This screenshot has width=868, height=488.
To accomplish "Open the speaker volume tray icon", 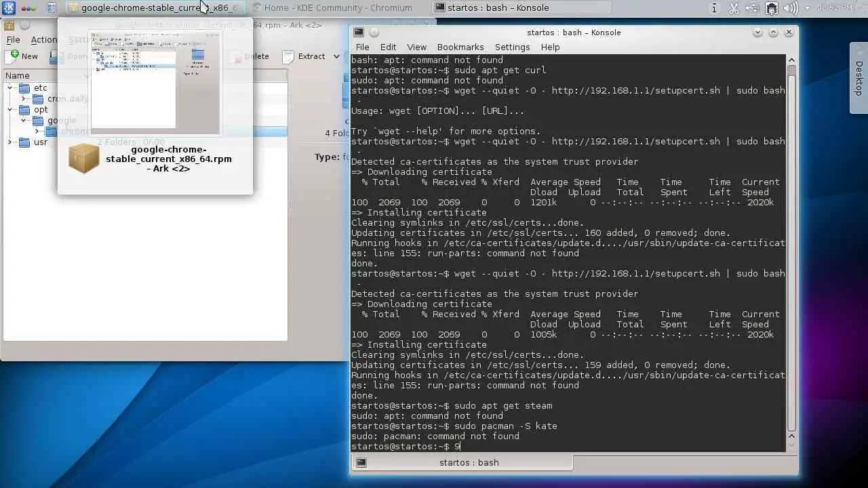I will (x=791, y=8).
